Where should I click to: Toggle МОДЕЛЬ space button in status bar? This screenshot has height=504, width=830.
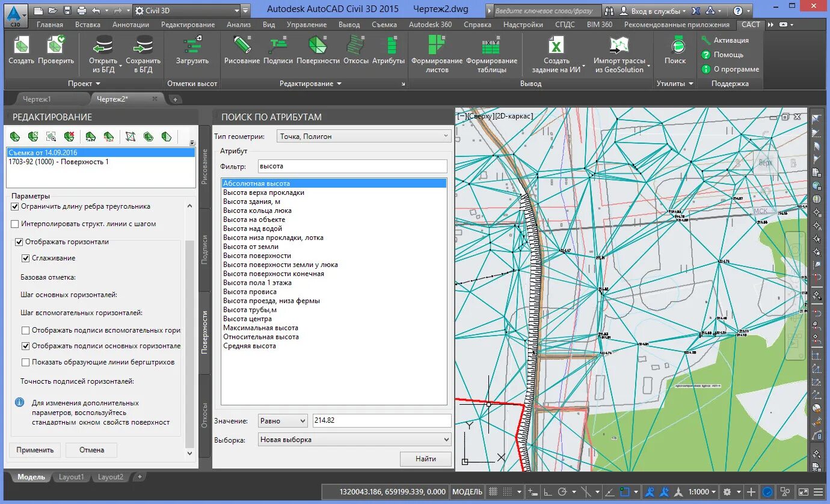pos(467,491)
